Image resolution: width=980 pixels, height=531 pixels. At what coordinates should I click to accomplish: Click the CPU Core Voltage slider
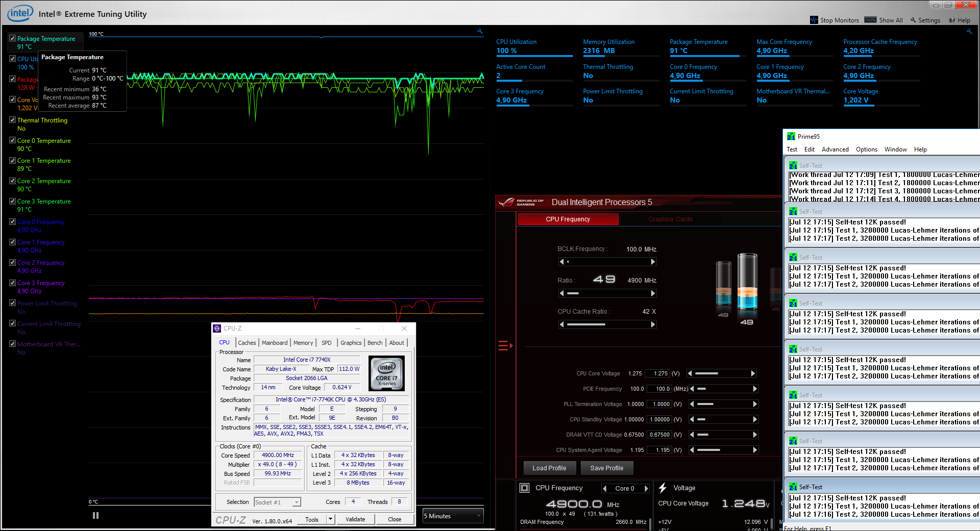tap(721, 373)
